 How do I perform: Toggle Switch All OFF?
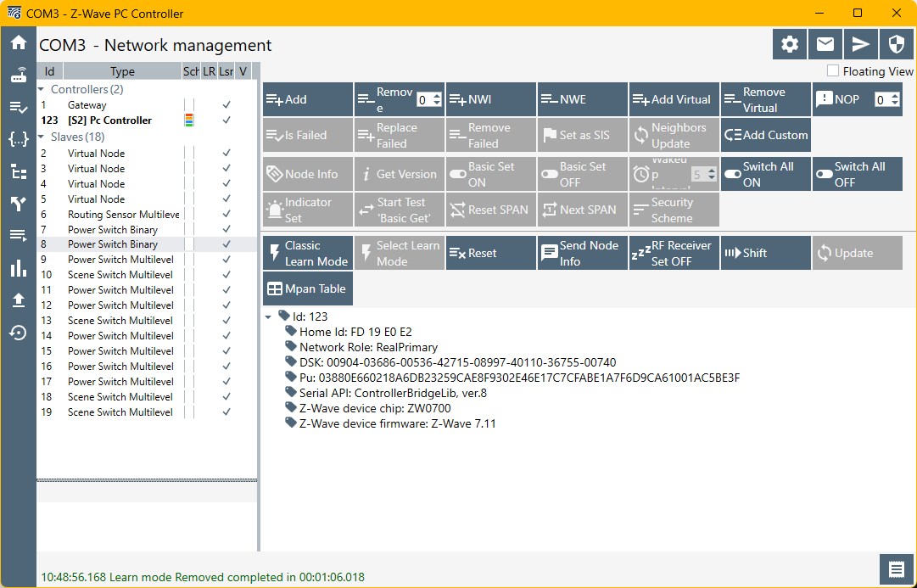pos(857,174)
